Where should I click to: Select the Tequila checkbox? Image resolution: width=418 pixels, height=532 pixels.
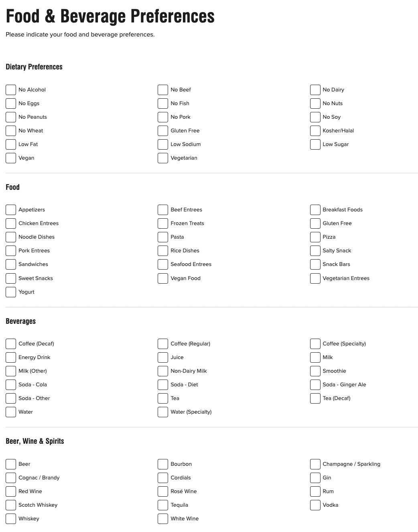(x=162, y=505)
